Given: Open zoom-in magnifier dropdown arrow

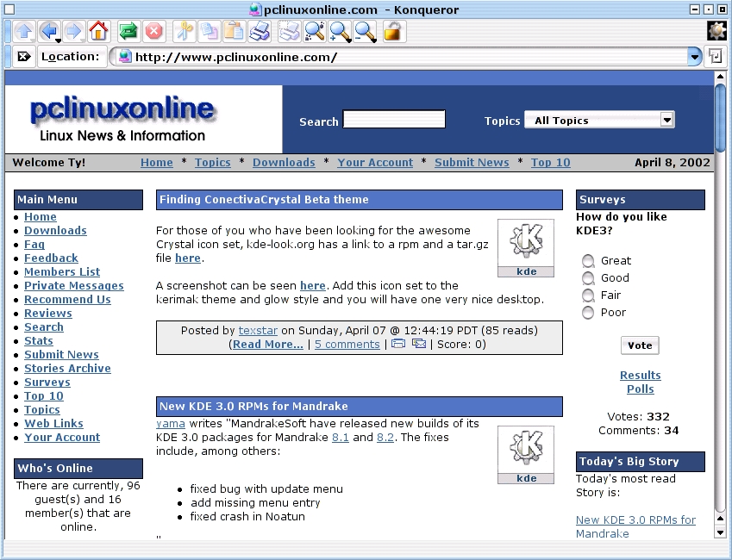Looking at the screenshot, I should point(349,40).
